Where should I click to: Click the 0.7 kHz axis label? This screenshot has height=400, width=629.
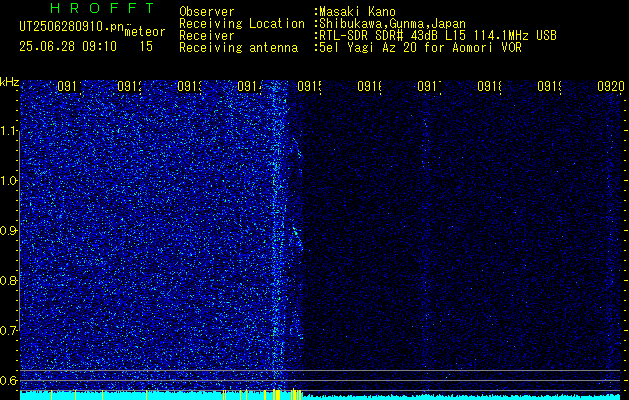pos(10,331)
